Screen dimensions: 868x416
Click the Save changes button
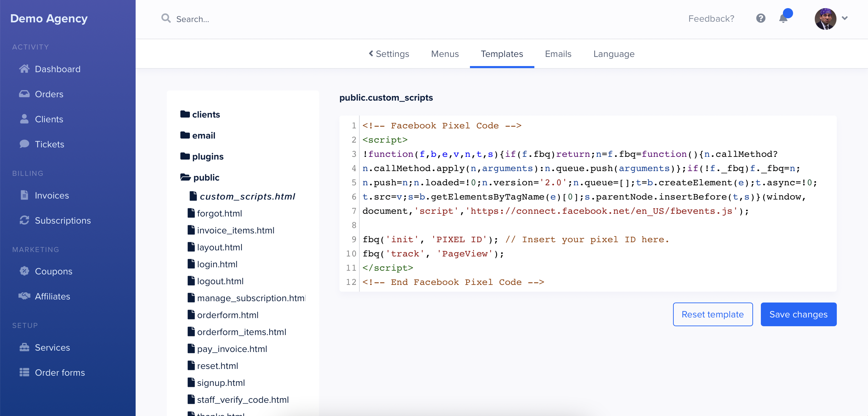pos(798,314)
